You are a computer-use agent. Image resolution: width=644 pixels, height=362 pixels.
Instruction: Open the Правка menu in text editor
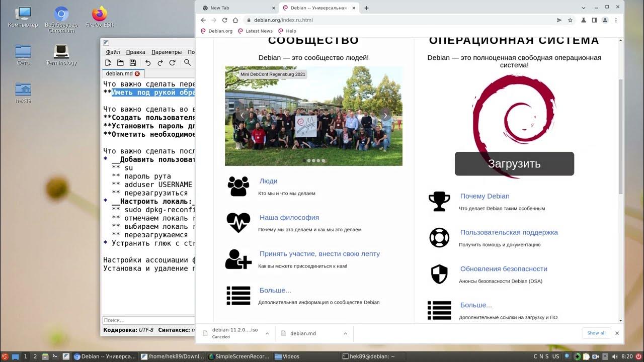[x=135, y=52]
